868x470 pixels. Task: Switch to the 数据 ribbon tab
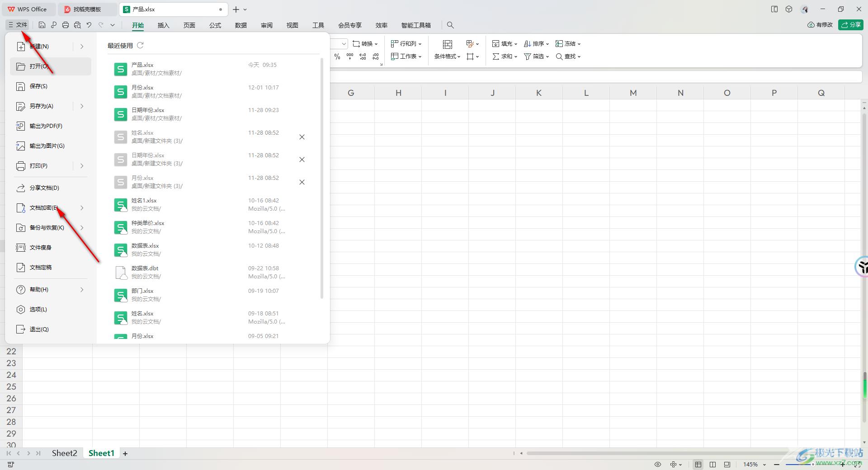[241, 25]
